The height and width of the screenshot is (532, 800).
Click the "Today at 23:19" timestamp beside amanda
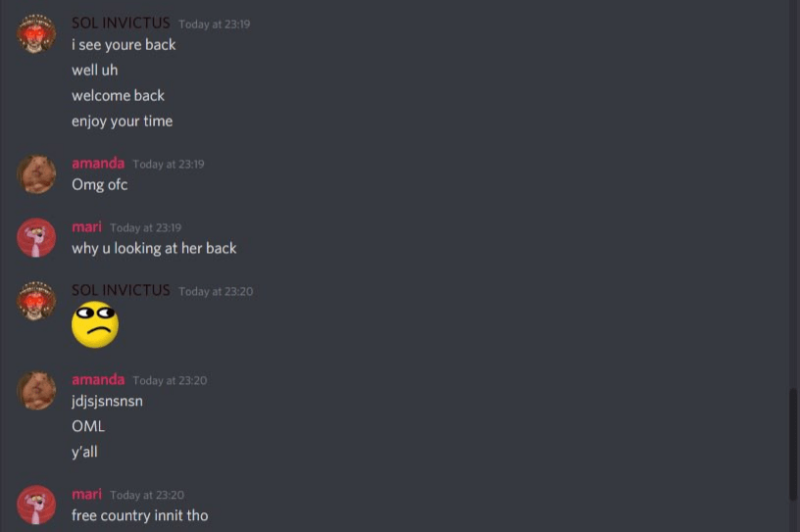click(x=169, y=165)
